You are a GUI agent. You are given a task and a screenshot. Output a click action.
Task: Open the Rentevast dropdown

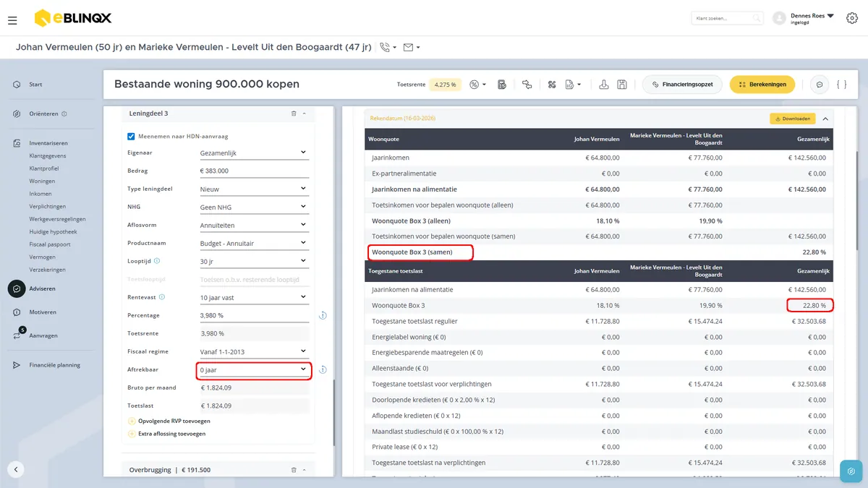point(253,297)
